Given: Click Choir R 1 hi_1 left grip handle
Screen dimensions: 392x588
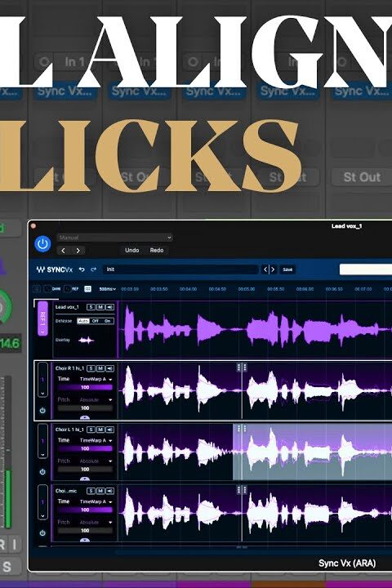Looking at the screenshot, I should (238, 367).
